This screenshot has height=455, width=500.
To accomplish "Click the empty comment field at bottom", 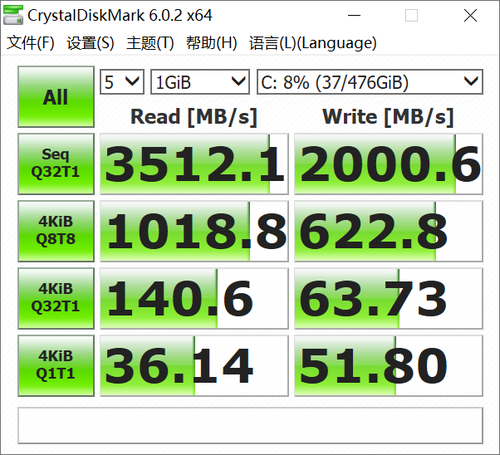I will 250,426.
